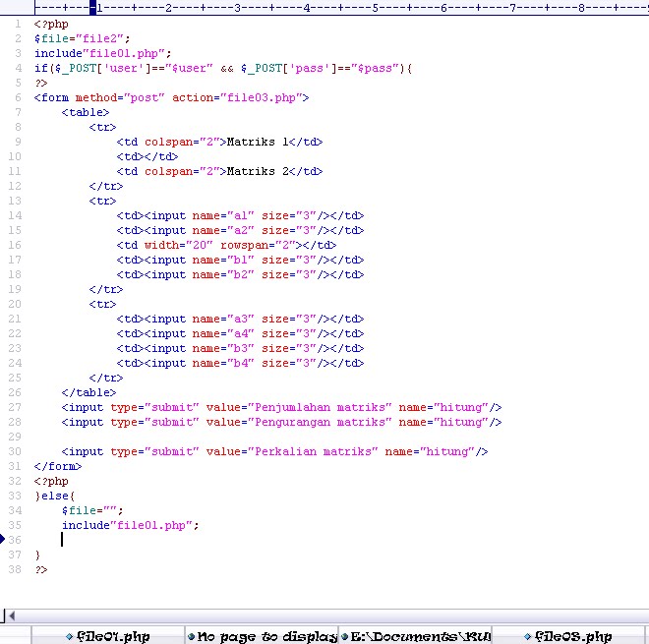
Task: Click the 'Matriks 2' cell text
Action: pos(258,171)
